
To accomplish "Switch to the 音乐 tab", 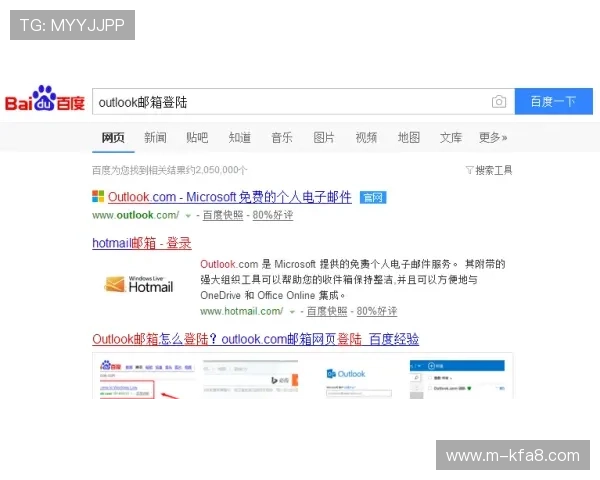I will [282, 137].
